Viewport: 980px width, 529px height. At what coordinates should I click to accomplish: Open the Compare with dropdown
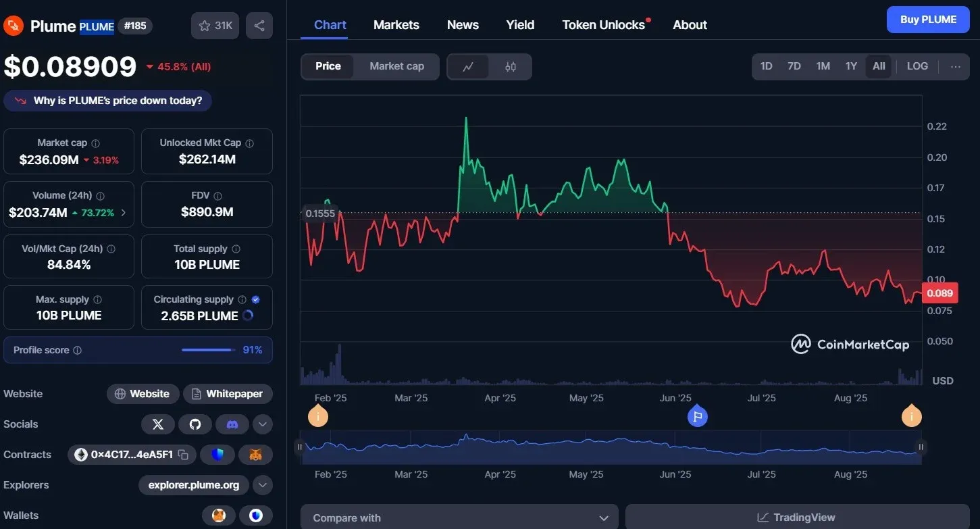[x=459, y=518]
